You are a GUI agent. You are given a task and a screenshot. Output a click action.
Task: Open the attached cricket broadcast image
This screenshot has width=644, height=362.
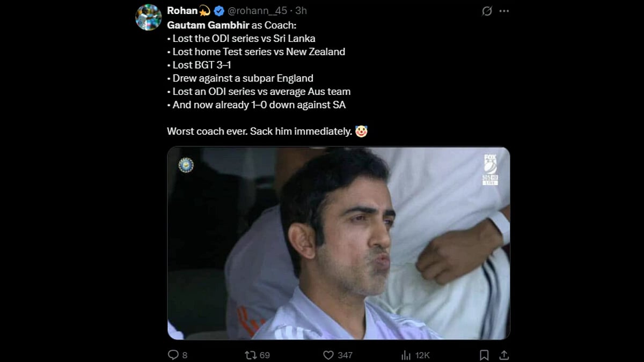(338, 243)
